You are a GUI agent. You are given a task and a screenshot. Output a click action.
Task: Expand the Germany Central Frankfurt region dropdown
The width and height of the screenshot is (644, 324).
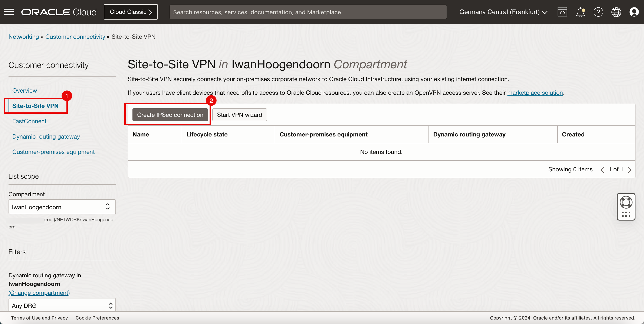click(503, 12)
